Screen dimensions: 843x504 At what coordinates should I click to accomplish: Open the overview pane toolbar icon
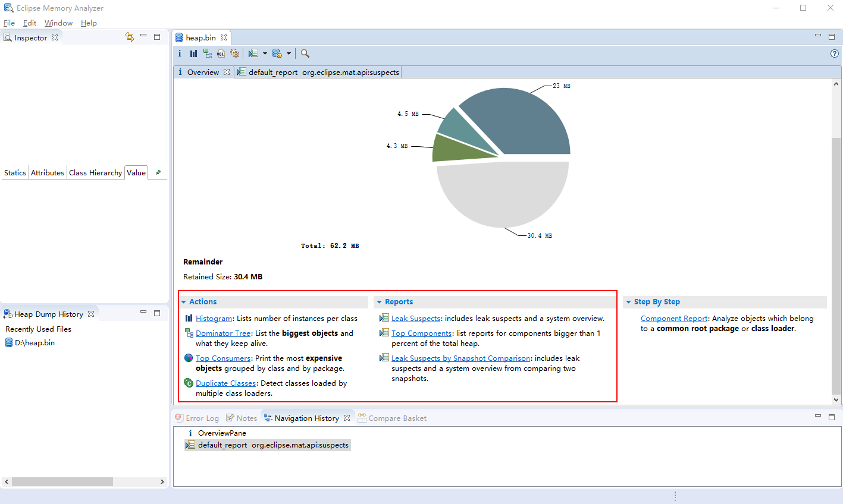pos(180,53)
